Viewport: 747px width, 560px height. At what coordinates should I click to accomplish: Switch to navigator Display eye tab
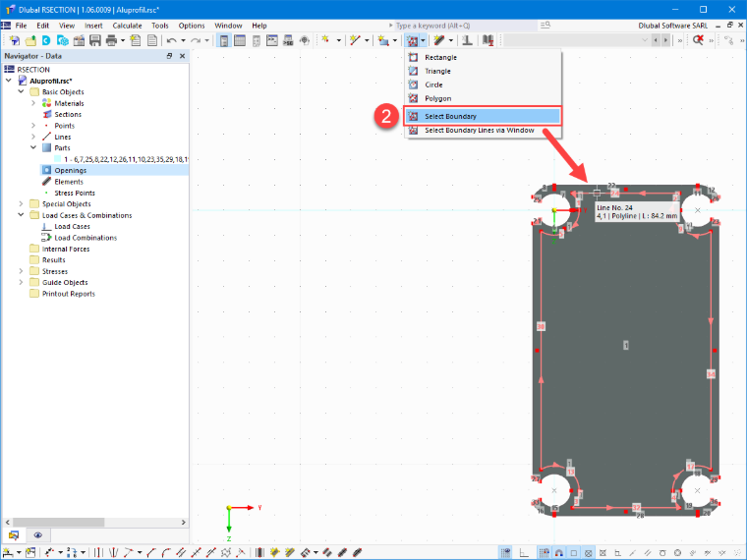tap(38, 535)
